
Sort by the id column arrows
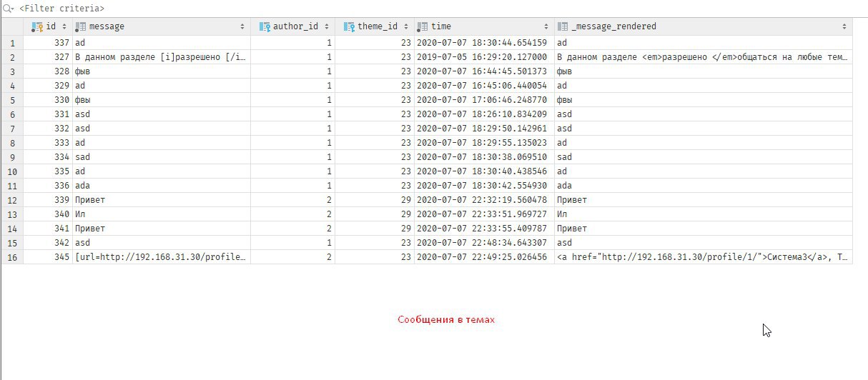[x=65, y=26]
